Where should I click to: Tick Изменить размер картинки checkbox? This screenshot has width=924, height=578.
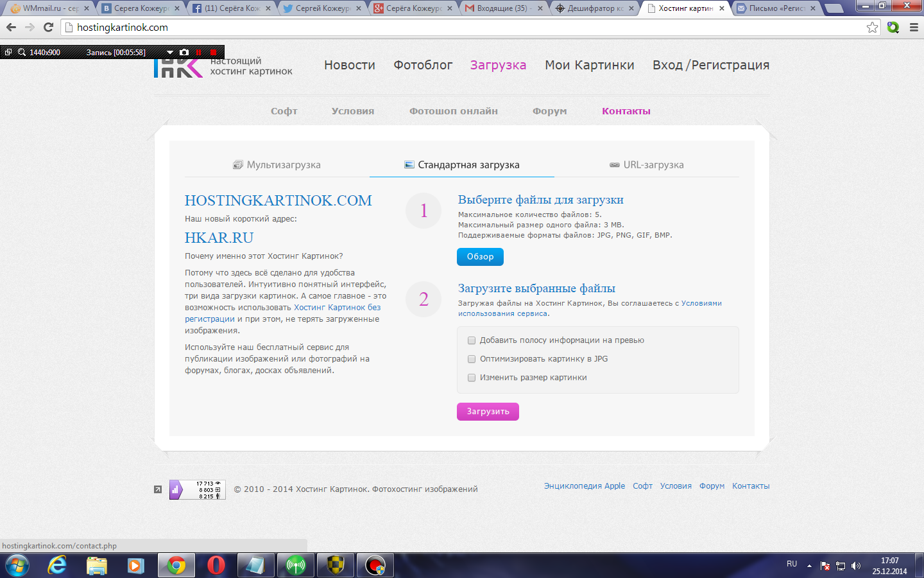pyautogui.click(x=472, y=378)
